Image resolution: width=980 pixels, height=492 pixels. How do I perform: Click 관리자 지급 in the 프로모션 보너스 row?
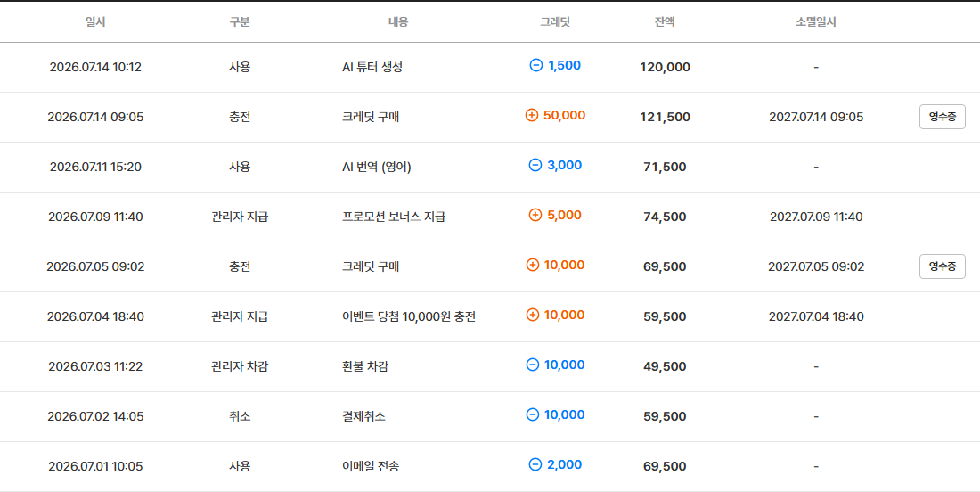tap(240, 217)
